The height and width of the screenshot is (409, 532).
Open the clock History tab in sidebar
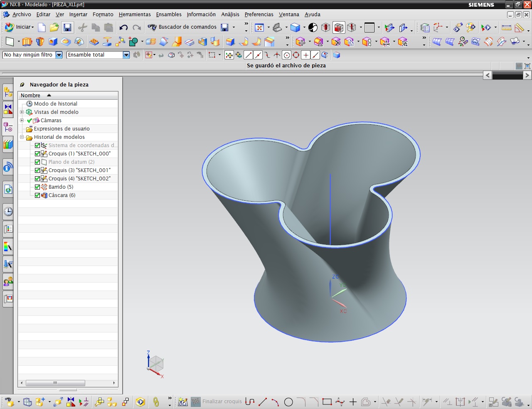tap(8, 212)
